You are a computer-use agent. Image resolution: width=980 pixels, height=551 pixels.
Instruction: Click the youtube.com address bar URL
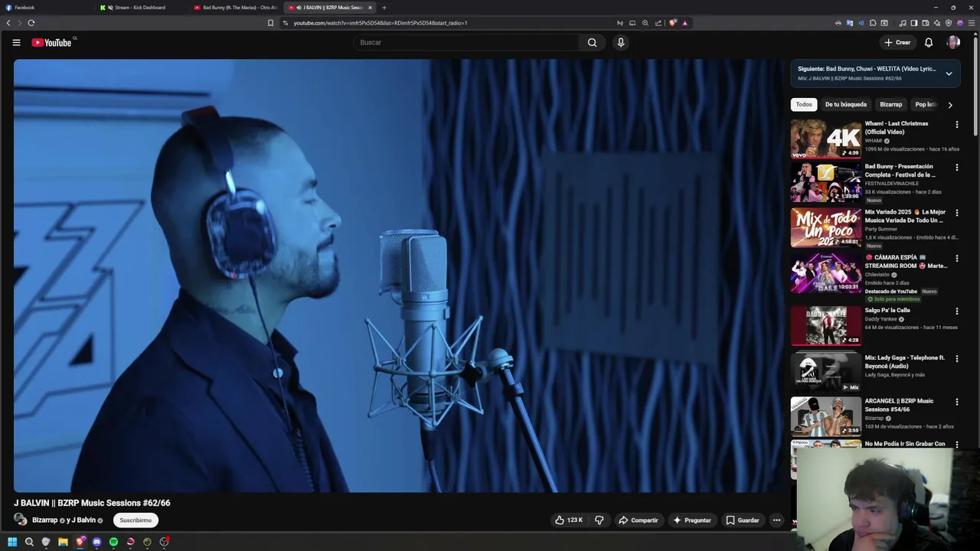pos(381,23)
